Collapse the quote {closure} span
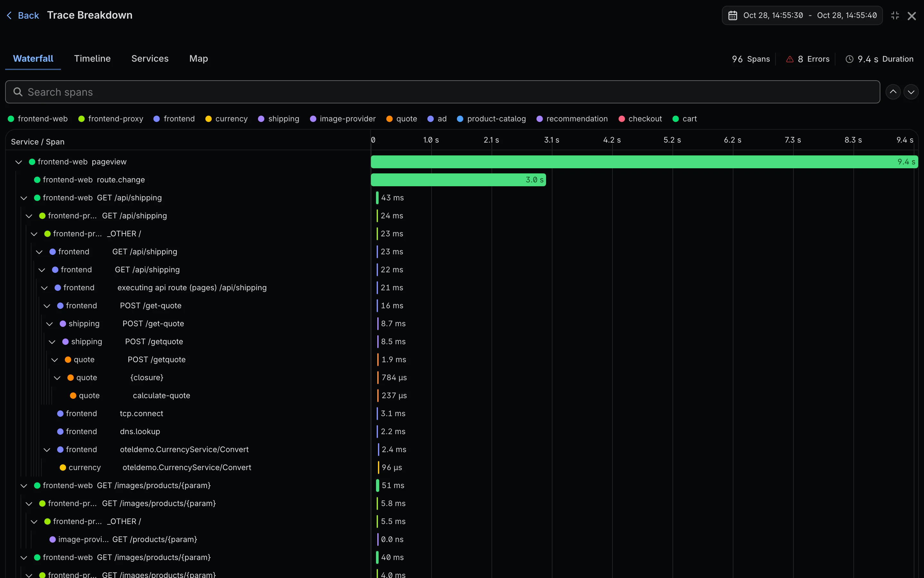Screen dimensions: 924x578 tap(57, 378)
